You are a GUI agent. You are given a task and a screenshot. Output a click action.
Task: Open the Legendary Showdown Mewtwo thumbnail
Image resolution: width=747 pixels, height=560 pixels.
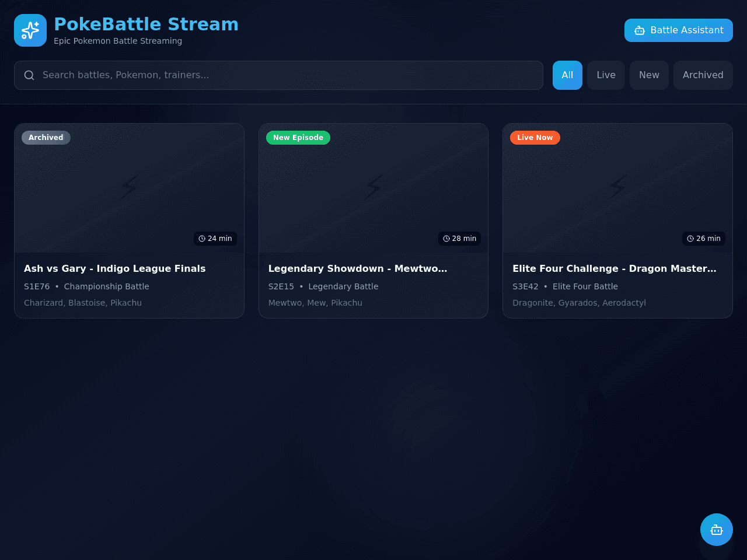tap(373, 188)
